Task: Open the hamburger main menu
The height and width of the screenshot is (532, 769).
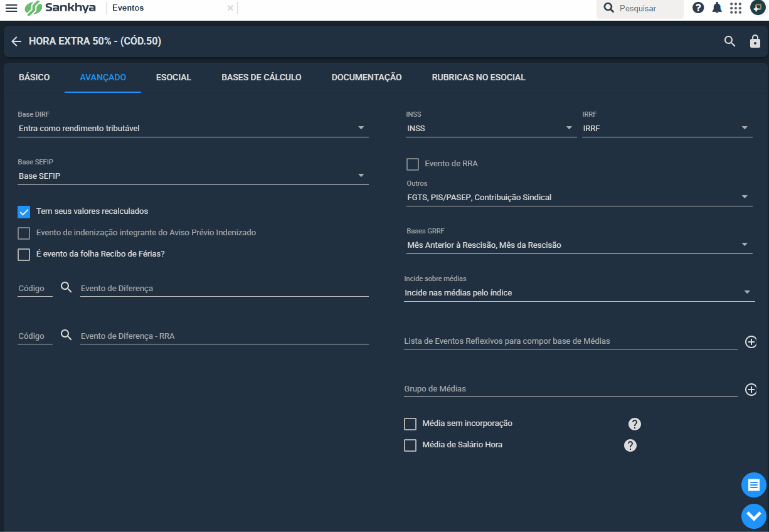Action: 11,8
